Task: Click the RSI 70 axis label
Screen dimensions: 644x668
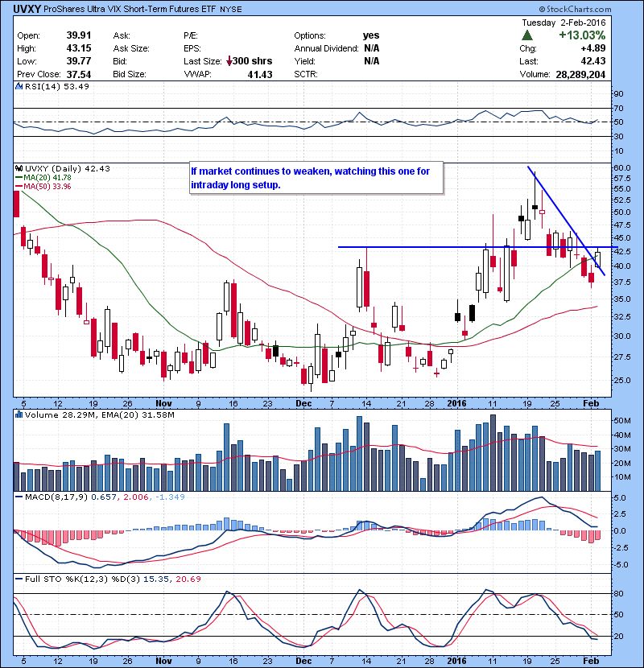Action: click(618, 109)
